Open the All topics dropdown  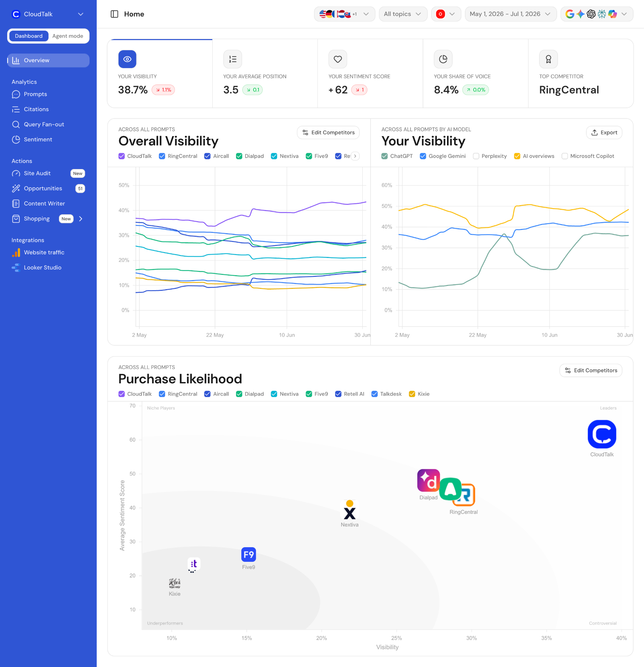click(x=403, y=14)
